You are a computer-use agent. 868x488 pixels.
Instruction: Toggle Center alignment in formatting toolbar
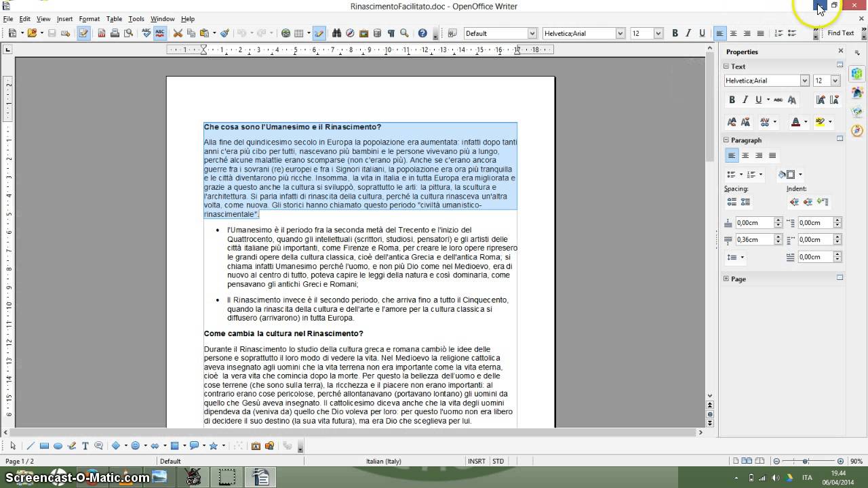(733, 33)
